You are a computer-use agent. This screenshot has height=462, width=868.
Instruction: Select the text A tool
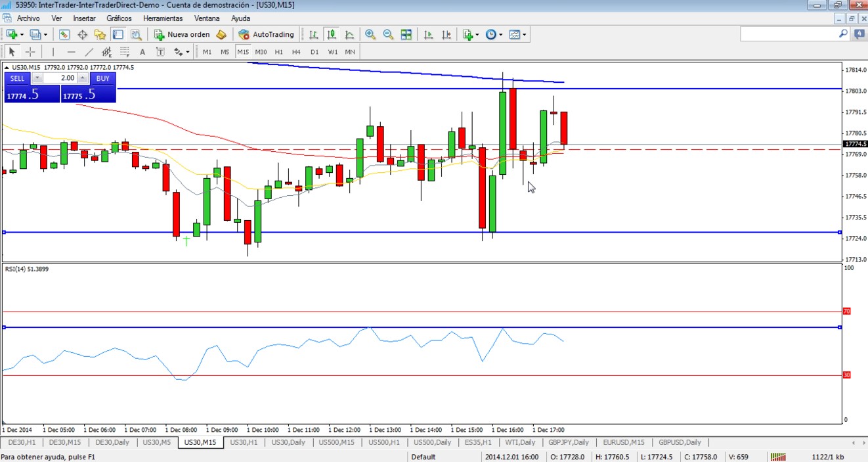click(x=142, y=51)
